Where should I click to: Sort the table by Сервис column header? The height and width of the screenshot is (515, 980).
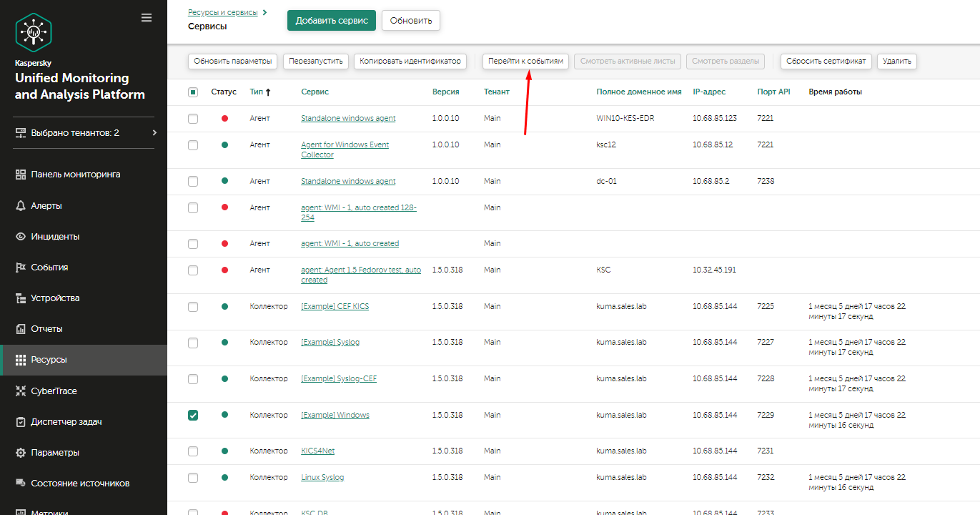[315, 92]
